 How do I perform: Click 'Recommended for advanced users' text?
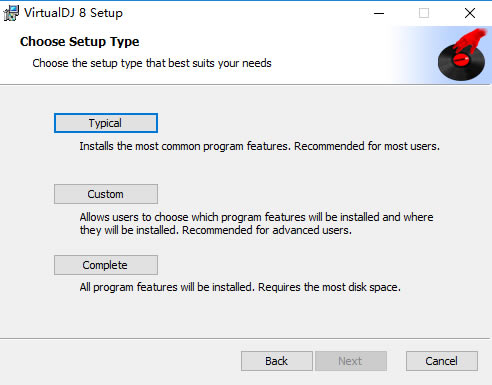coord(267,230)
